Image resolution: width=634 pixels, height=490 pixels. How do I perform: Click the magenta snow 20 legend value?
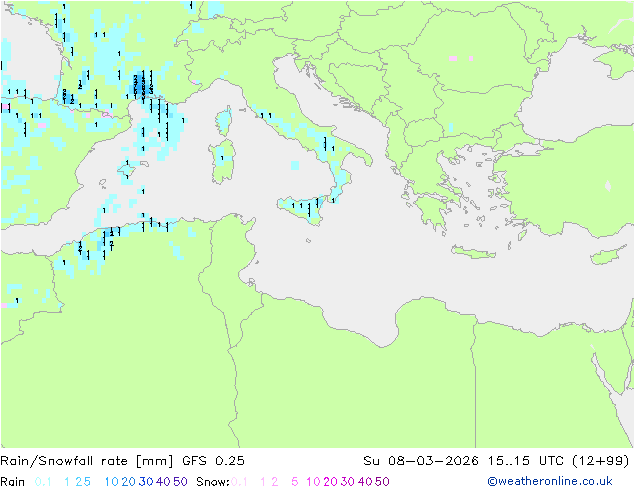(x=330, y=482)
